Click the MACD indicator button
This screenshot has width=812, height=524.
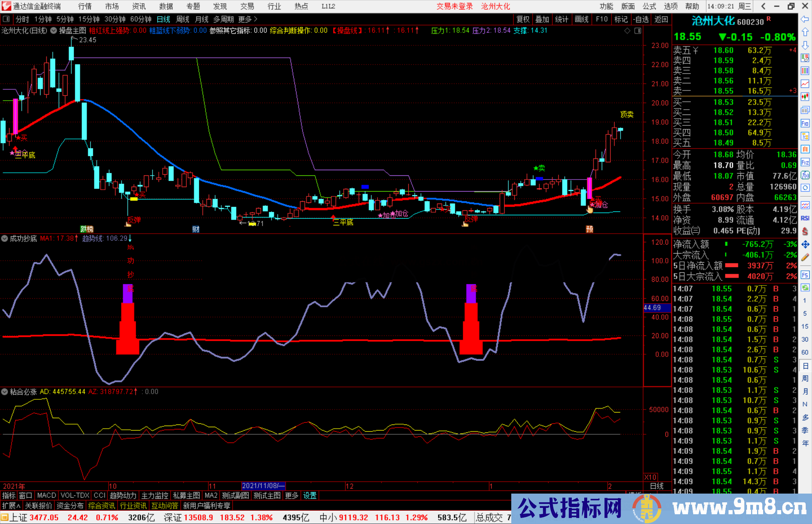coord(47,495)
